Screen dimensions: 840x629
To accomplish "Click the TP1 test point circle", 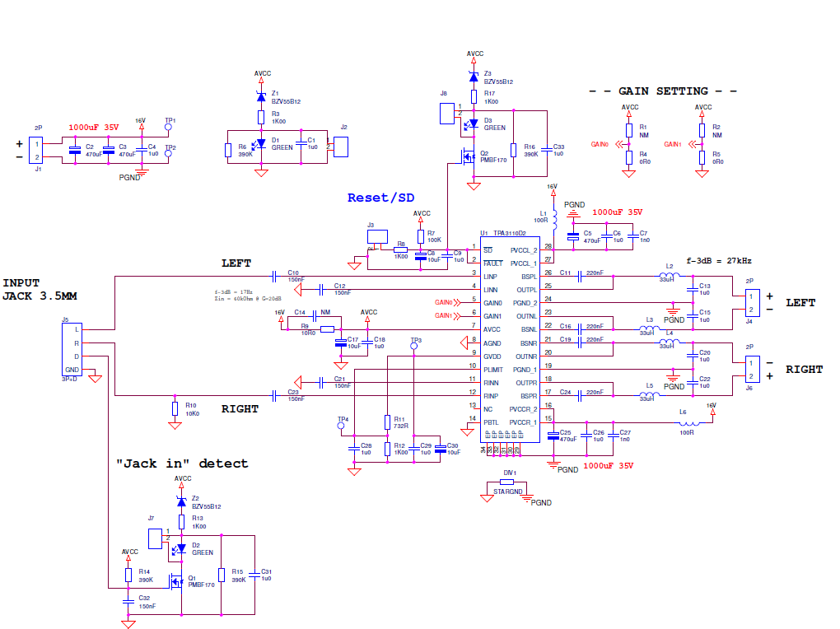I will coord(168,127).
